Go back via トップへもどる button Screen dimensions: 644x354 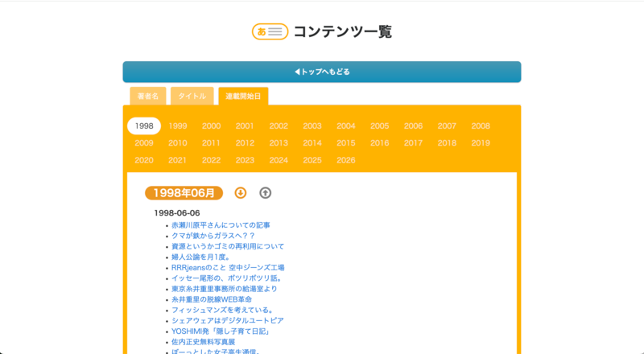322,72
